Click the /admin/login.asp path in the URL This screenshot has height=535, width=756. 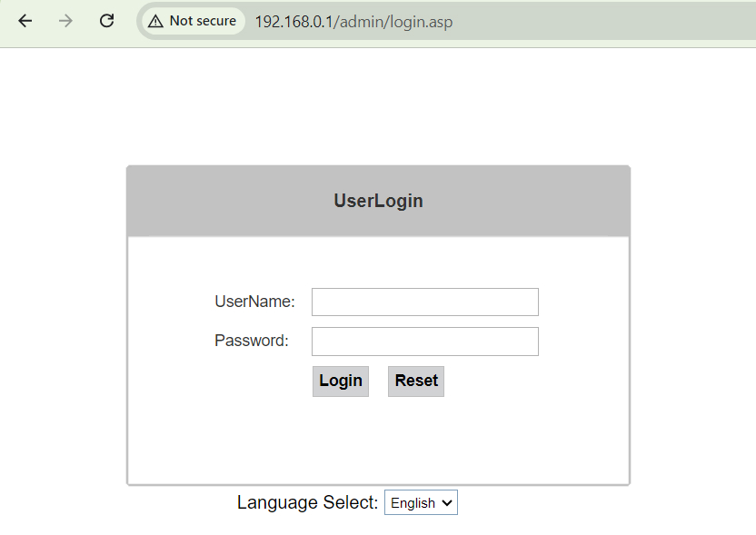(394, 21)
